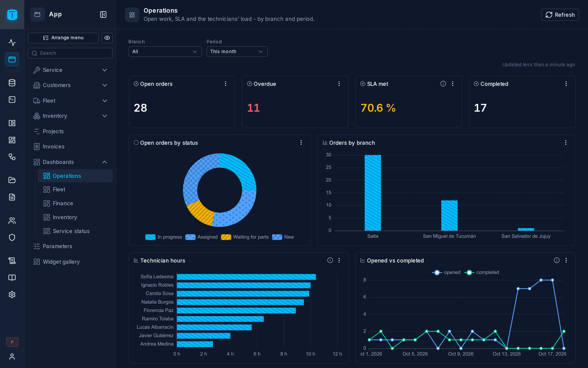Open the workflow nodes icon in left rail
Screen dimensions: 588x368
[12, 157]
